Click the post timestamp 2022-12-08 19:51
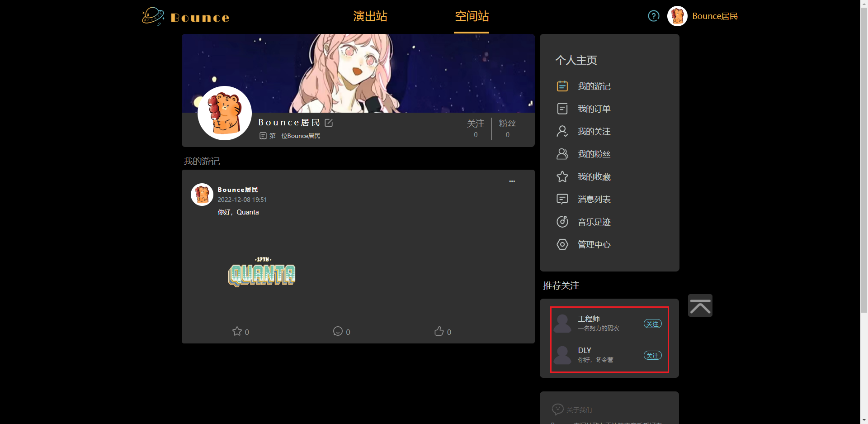This screenshot has height=424, width=868. [242, 200]
